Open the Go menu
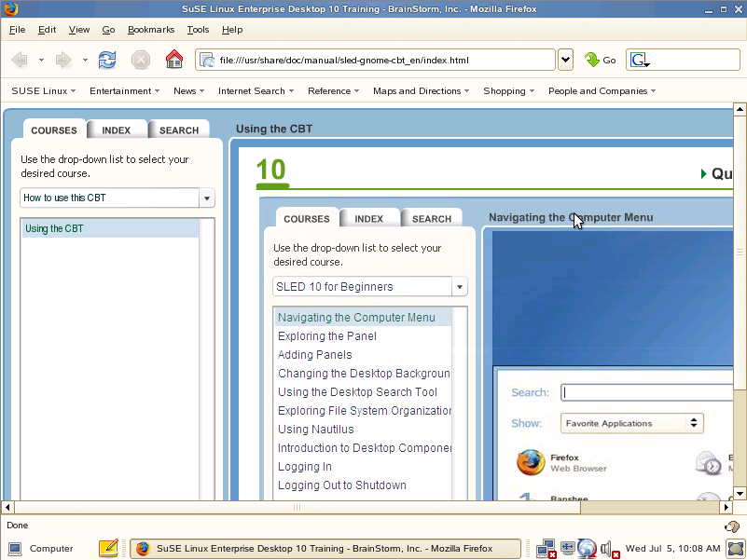 108,30
